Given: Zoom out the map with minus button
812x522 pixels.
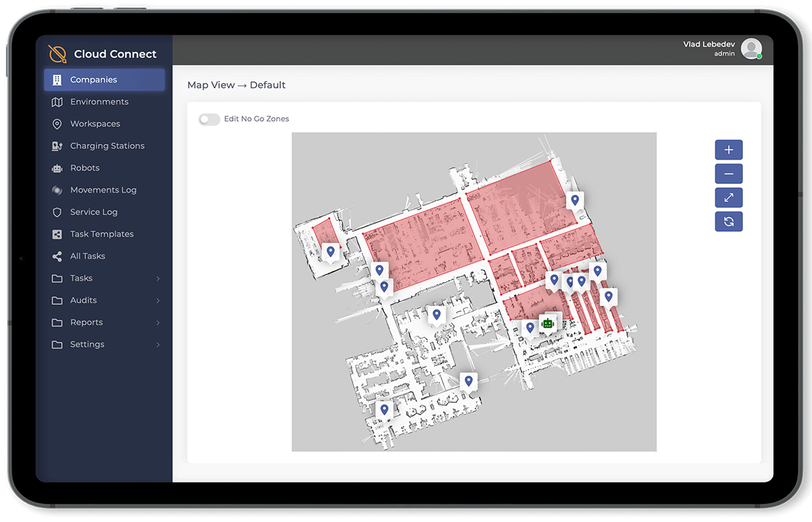Looking at the screenshot, I should click(729, 174).
